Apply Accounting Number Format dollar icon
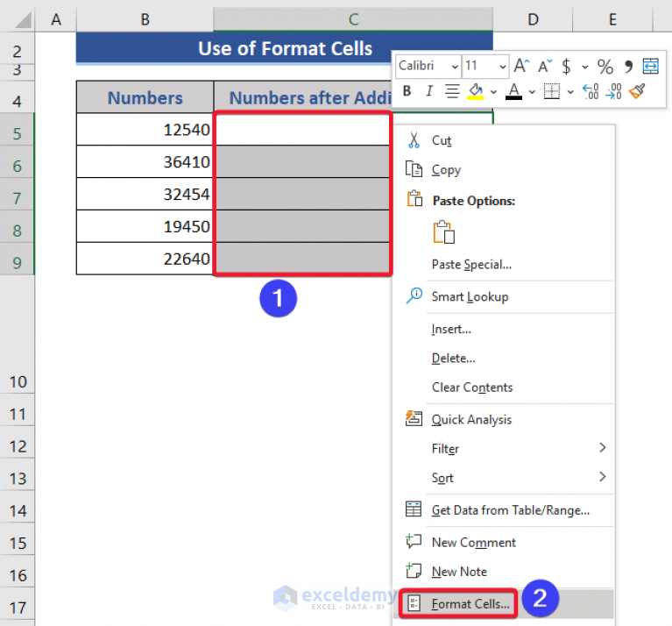 pyautogui.click(x=566, y=67)
